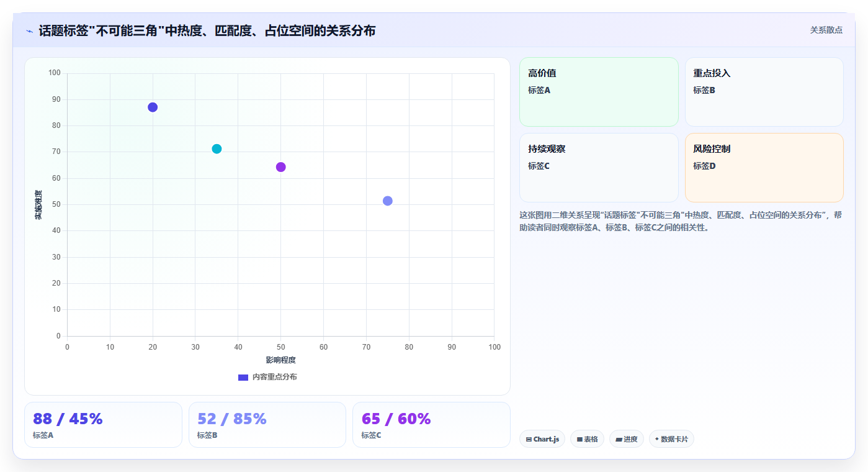Viewport: 868px width, 472px height.
Task: Click the chart description paragraph text
Action: click(x=681, y=221)
